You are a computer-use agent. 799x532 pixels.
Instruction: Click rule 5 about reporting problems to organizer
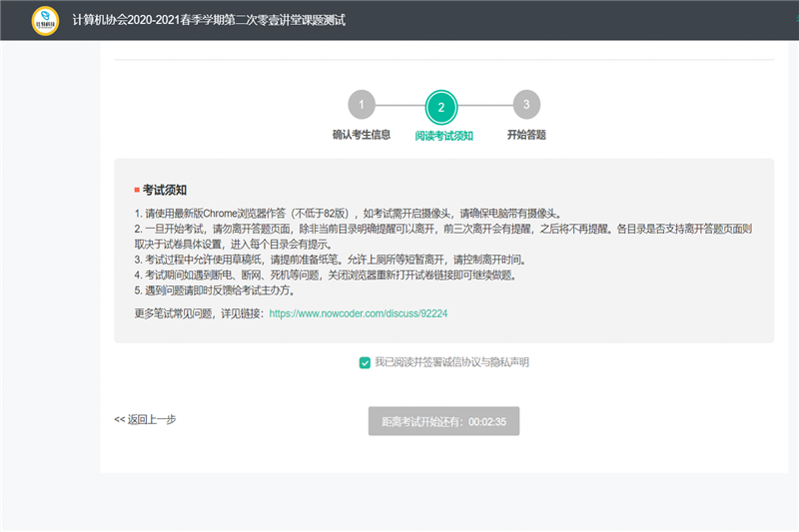[219, 290]
